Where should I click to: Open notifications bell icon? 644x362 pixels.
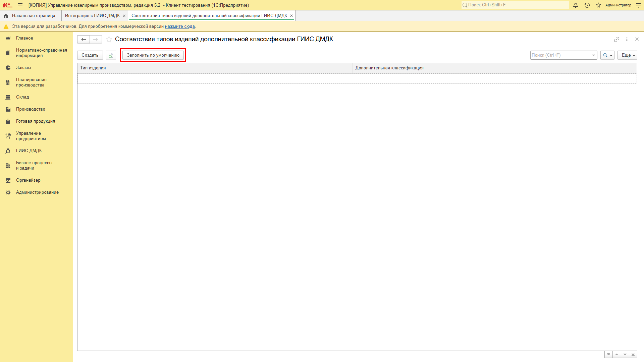tap(576, 5)
